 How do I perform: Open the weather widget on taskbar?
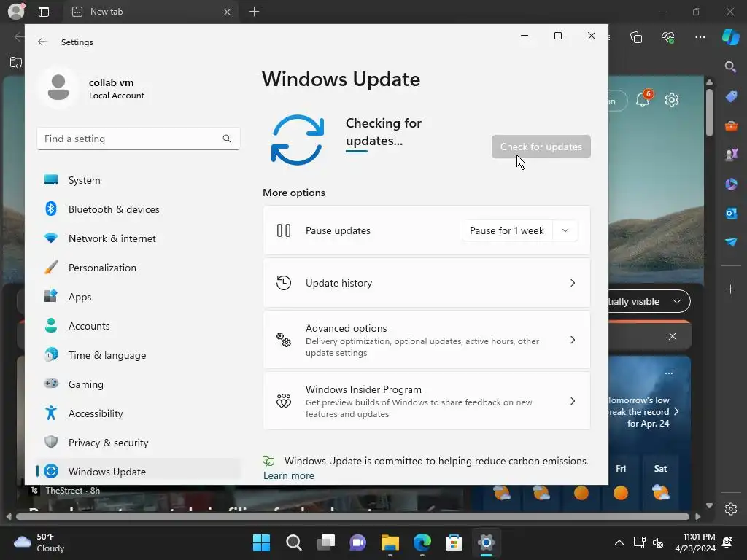coord(39,542)
